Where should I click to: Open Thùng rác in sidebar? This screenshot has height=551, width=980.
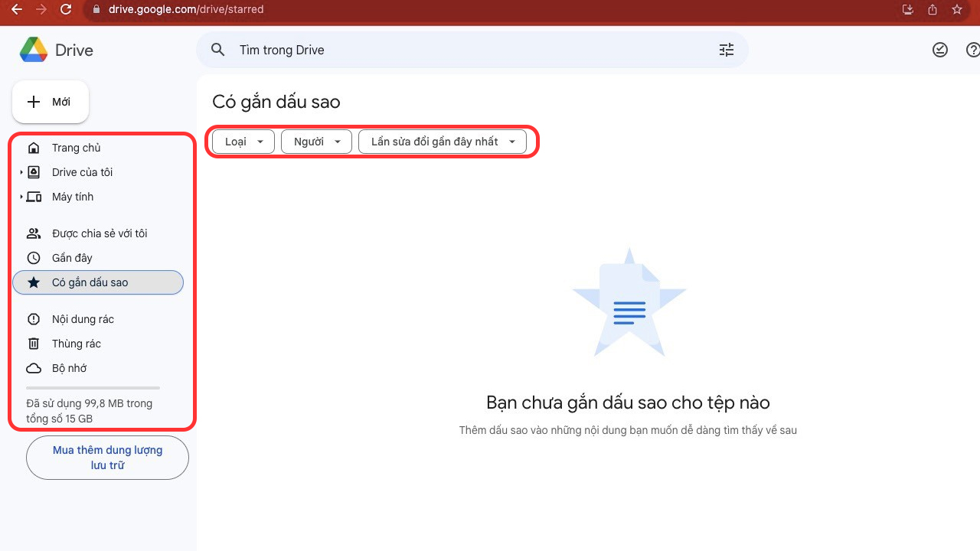pos(76,344)
